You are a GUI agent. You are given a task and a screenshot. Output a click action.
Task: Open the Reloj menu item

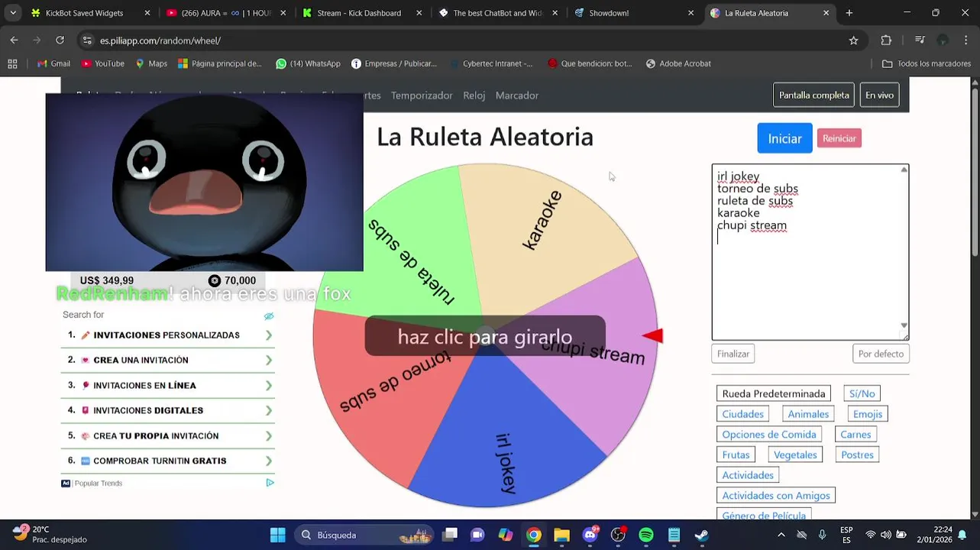474,95
